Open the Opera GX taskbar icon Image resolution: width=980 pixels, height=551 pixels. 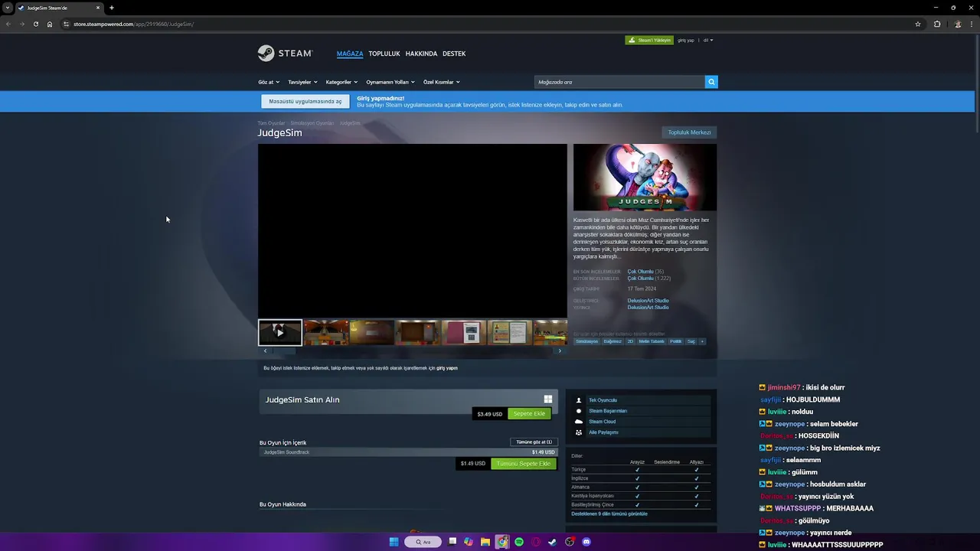(x=536, y=542)
